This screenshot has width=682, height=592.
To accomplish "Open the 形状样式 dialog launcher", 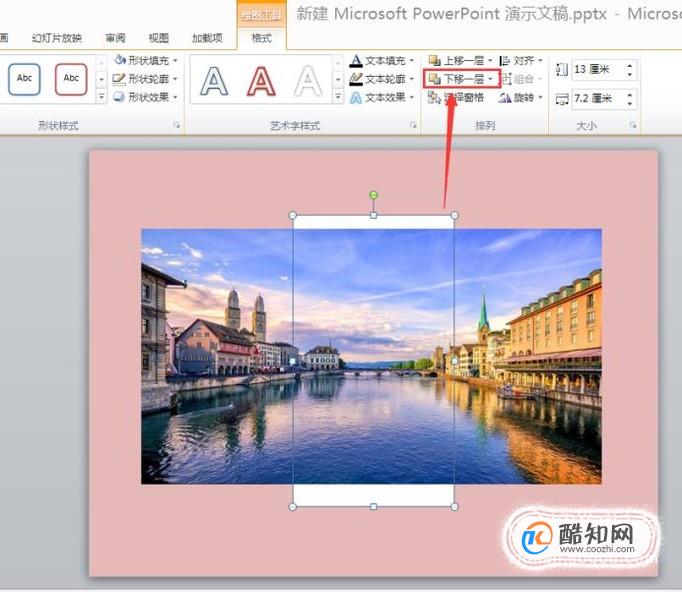I will pyautogui.click(x=177, y=125).
